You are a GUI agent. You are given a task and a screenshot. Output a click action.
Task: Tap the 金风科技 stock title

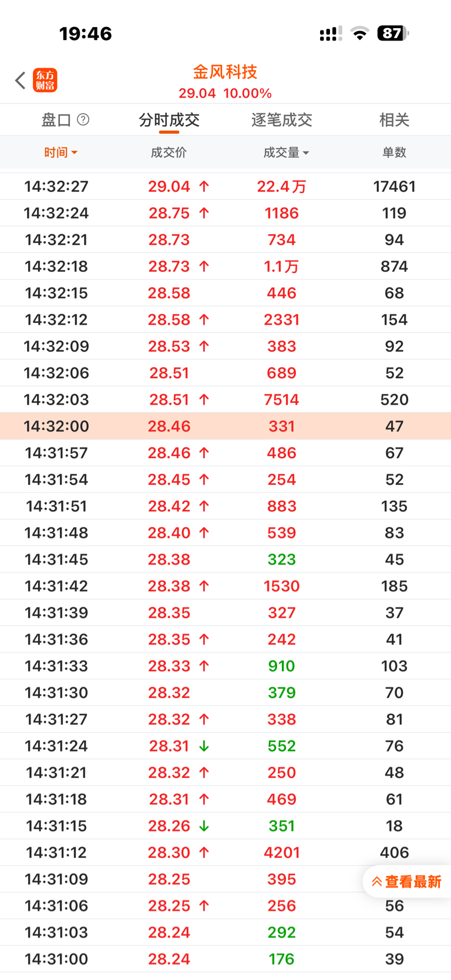225,72
